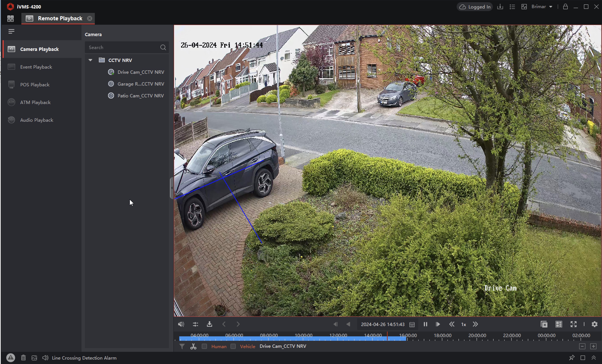Mute the playback audio speaker icon
The width and height of the screenshot is (602, 364).
(x=181, y=324)
